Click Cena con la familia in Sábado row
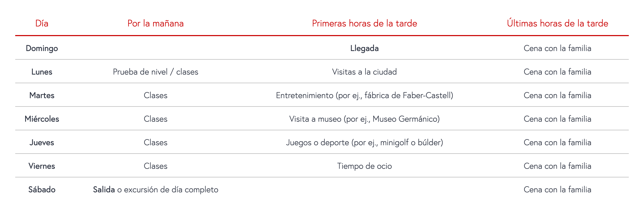 557,190
